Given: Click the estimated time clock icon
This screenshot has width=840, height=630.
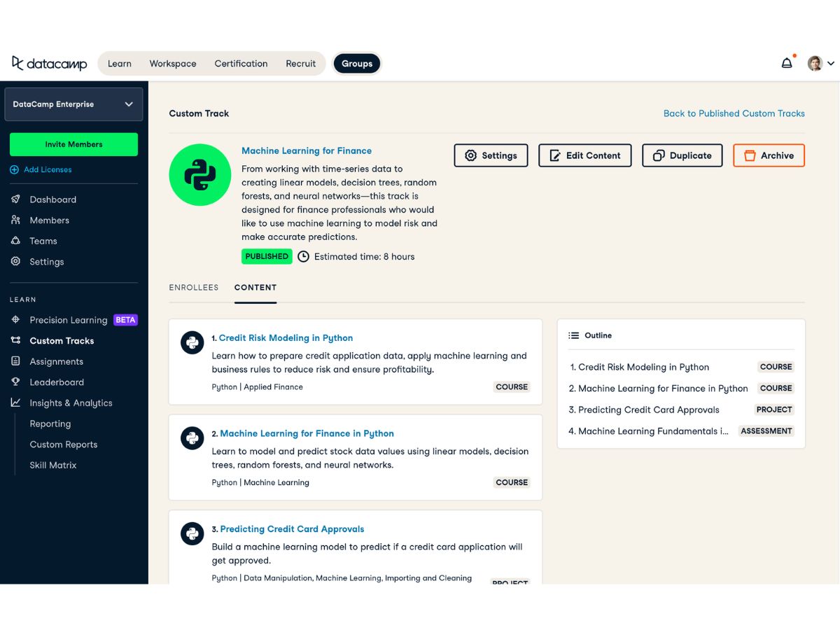Looking at the screenshot, I should click(x=303, y=257).
